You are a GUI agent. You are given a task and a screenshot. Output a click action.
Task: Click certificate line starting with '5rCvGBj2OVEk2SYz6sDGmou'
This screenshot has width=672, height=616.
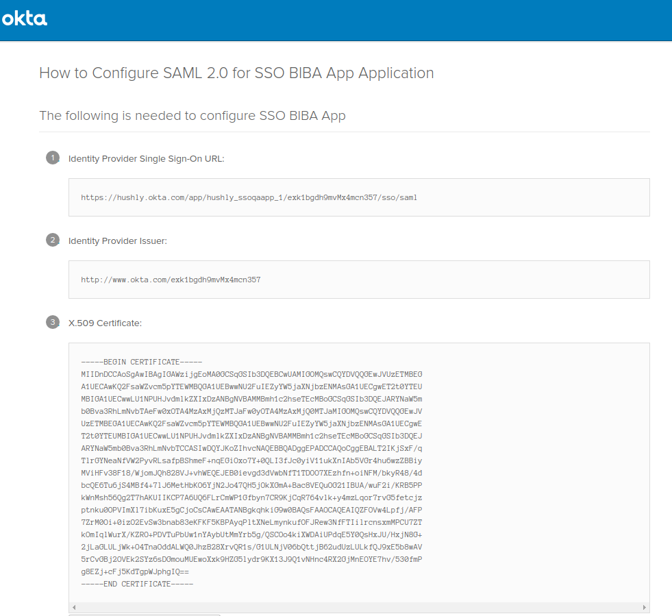click(x=251, y=559)
